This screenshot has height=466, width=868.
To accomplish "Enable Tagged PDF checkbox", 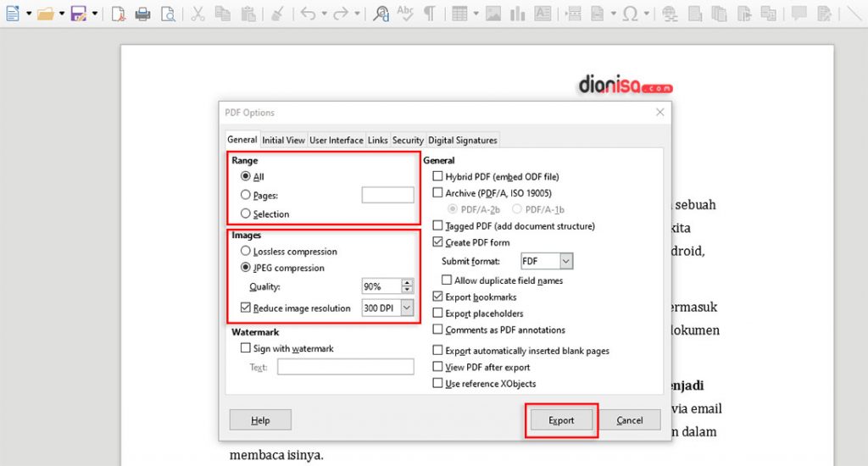I will pos(438,226).
